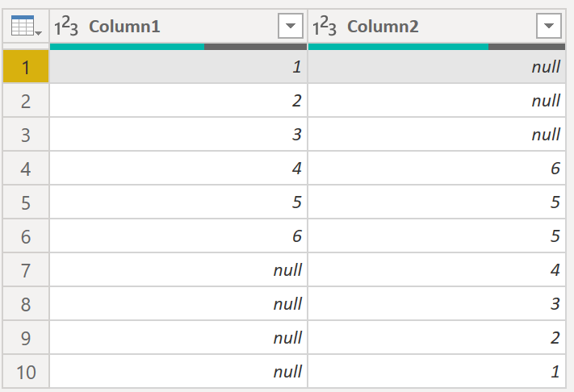Image resolution: width=574 pixels, height=392 pixels.
Task: Click Column2 cell in row 10
Action: point(437,372)
